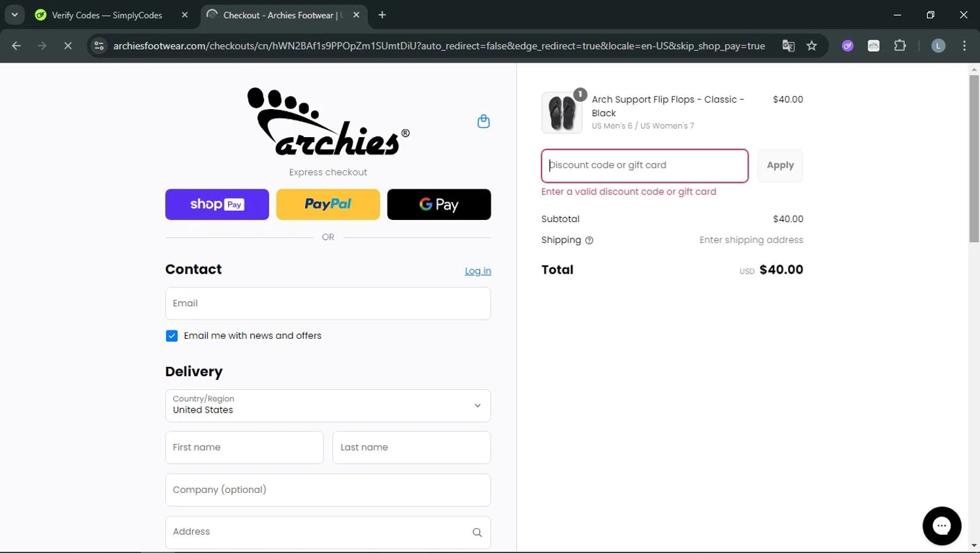980x553 pixels.
Task: Toggle Email me with news and offers
Action: pos(172,336)
